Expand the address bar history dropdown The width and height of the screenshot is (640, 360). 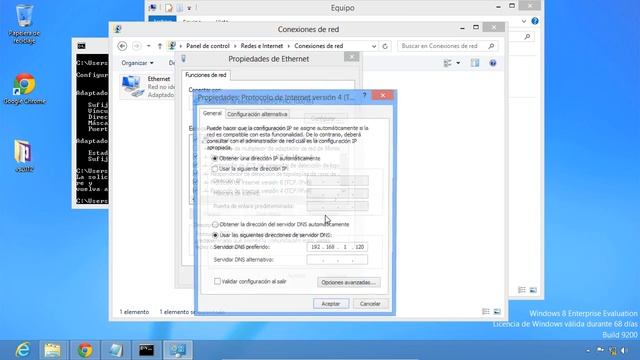click(374, 46)
